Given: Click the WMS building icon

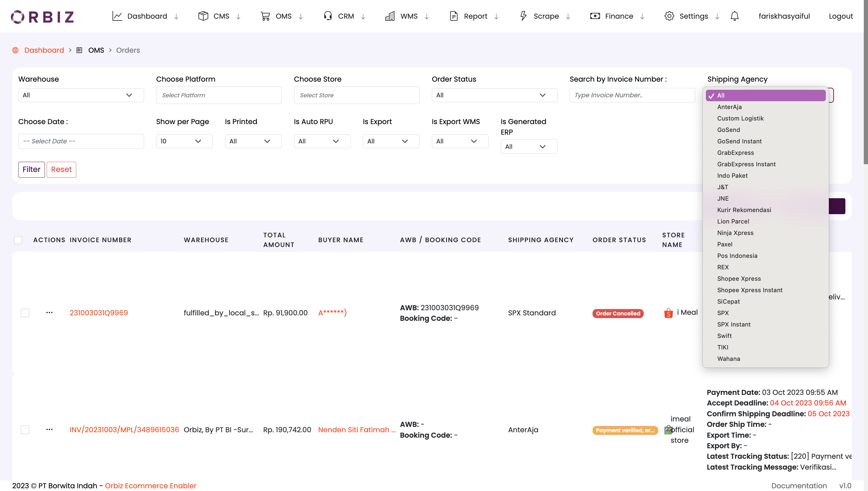Looking at the screenshot, I should point(390,16).
